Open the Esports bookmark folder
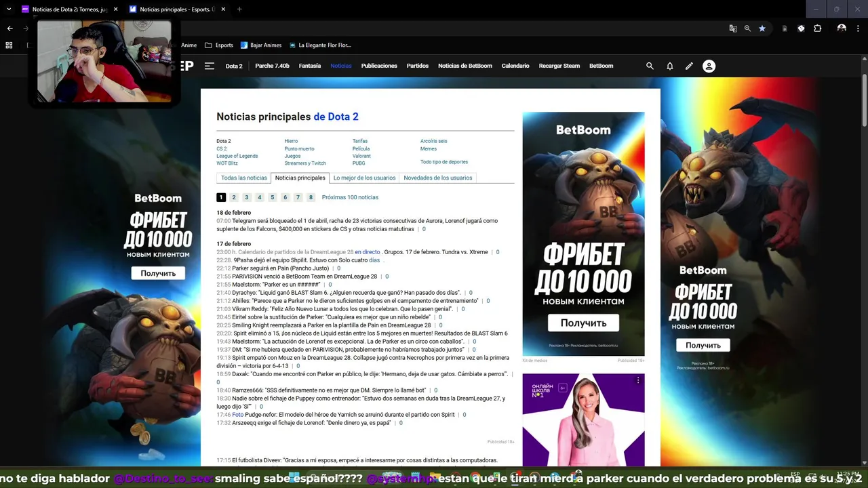Viewport: 868px width, 488px height. [219, 45]
